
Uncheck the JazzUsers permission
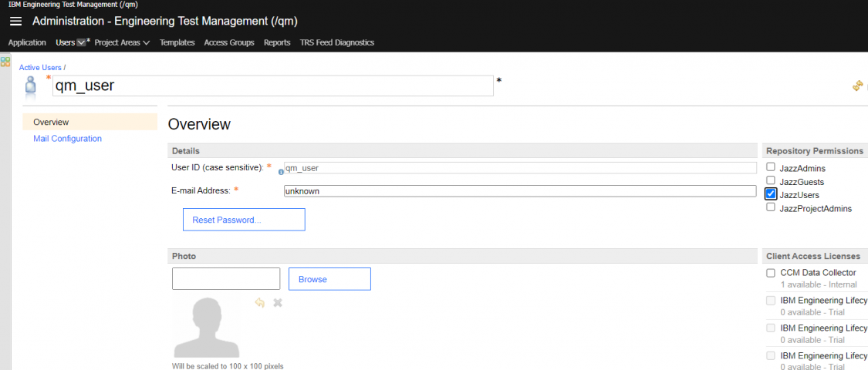[x=771, y=194]
